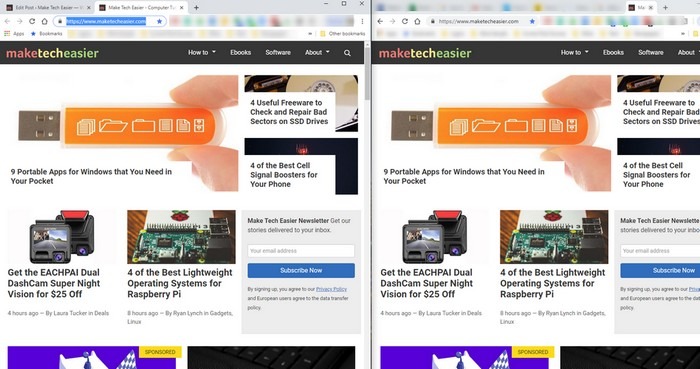The width and height of the screenshot is (700, 369).
Task: Click bookmark star in left address bar
Action: tap(159, 21)
